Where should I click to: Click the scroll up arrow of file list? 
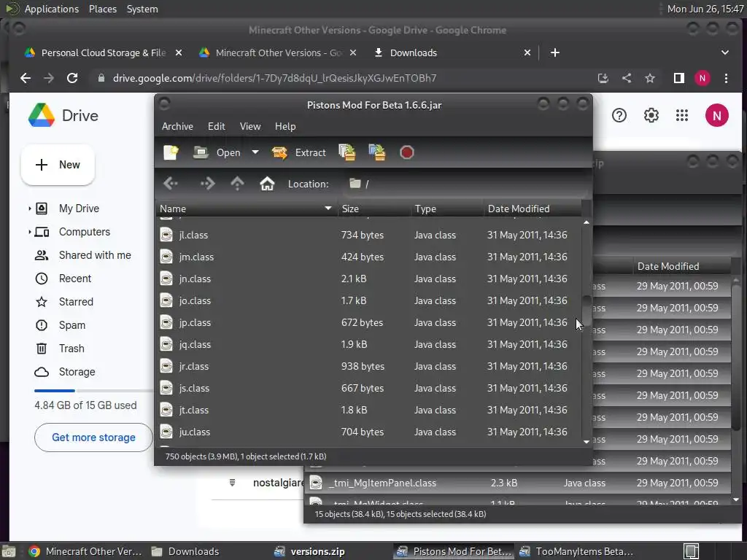point(587,222)
